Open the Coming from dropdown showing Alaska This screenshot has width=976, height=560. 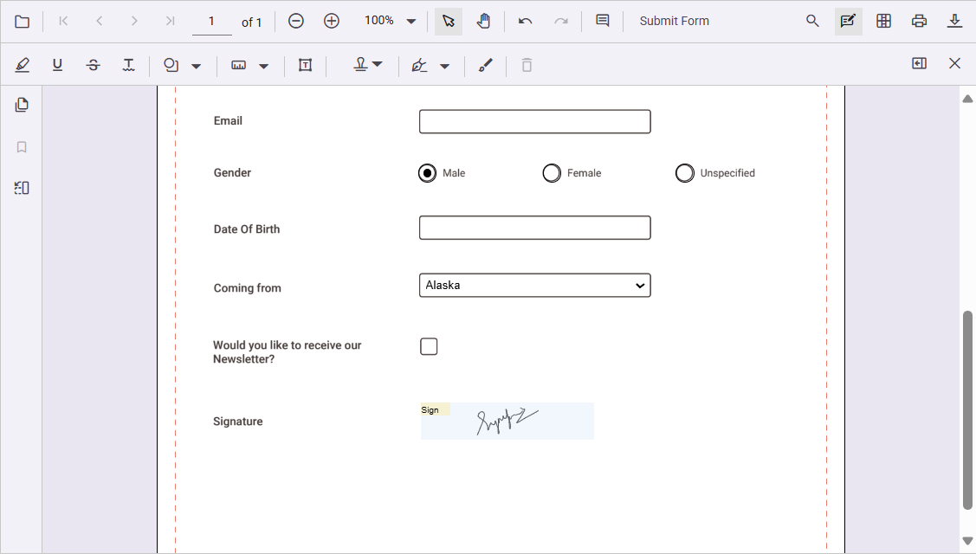(x=534, y=285)
